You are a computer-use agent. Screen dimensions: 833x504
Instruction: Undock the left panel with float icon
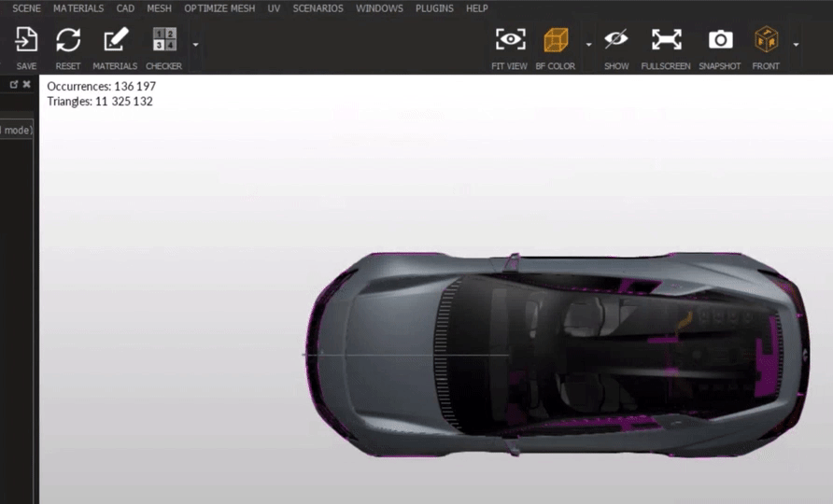click(14, 84)
